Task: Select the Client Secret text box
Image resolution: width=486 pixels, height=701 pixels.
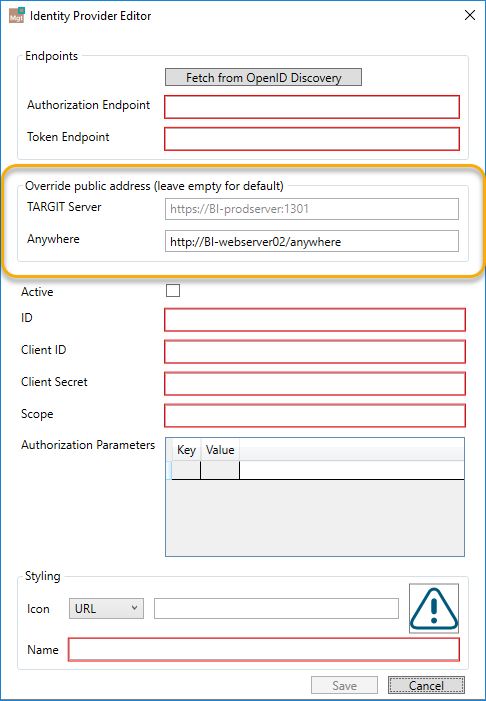Action: pos(315,384)
